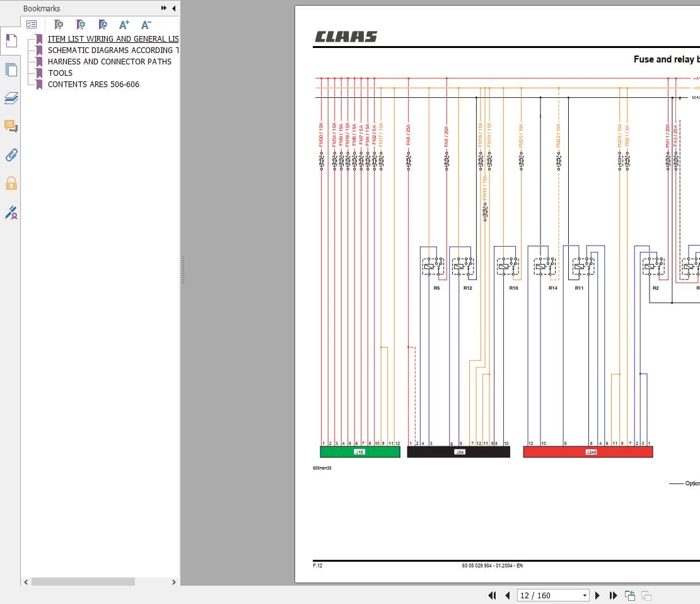Click relay symbol R5 in diagram
This screenshot has height=604, width=700.
pyautogui.click(x=433, y=266)
